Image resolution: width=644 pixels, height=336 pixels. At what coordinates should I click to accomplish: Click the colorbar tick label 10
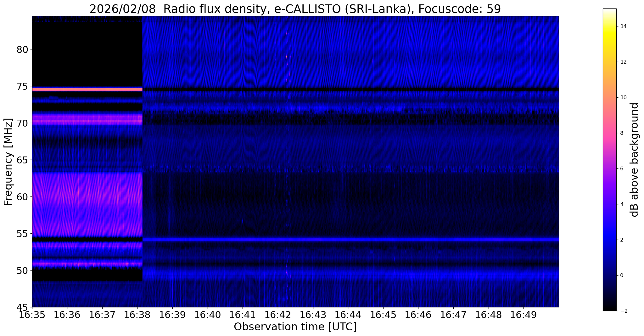tap(623, 98)
